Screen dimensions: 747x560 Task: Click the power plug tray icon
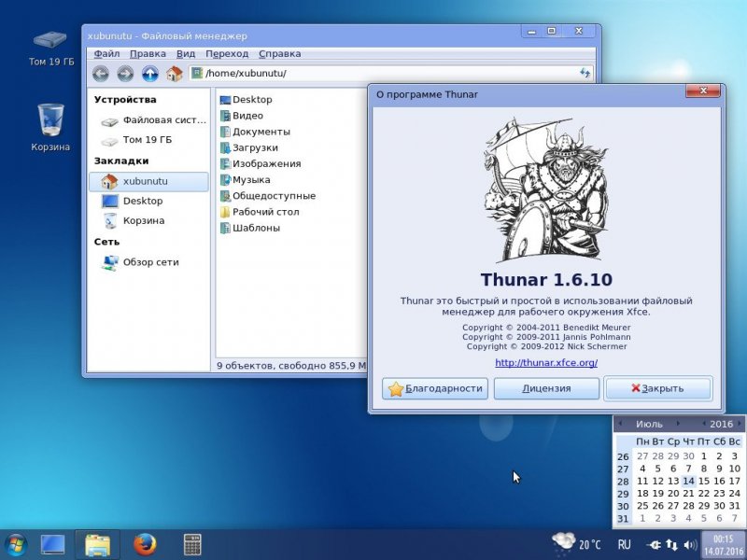point(653,544)
